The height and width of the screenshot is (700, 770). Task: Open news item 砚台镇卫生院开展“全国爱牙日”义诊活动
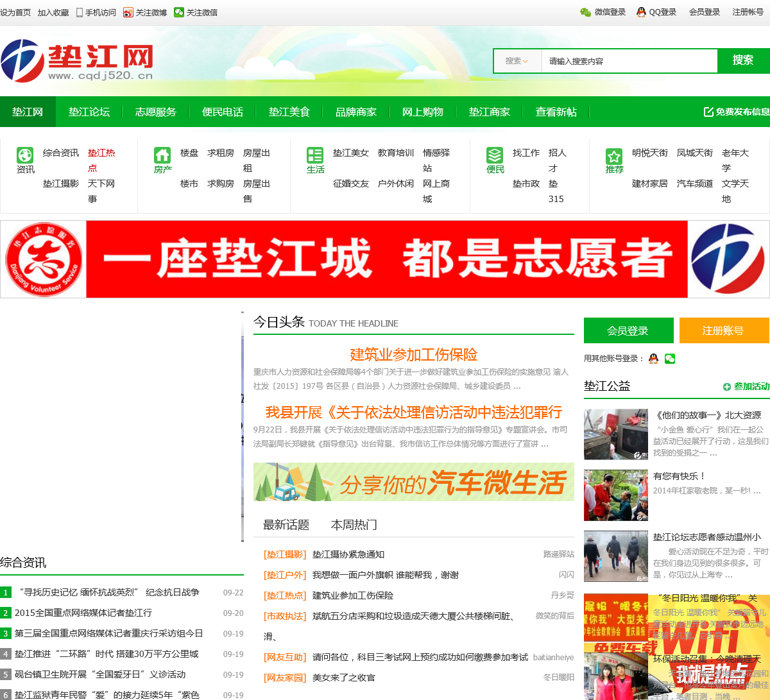tap(100, 674)
